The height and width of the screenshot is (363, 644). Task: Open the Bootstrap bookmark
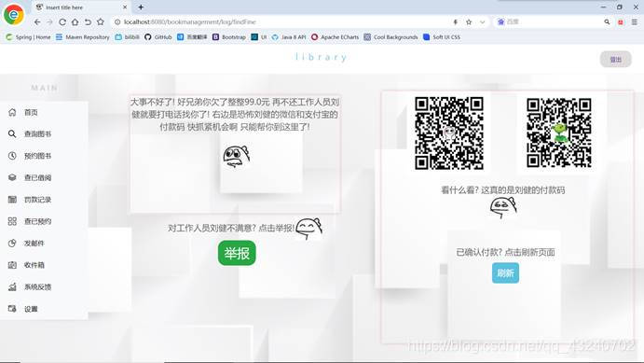pyautogui.click(x=229, y=37)
